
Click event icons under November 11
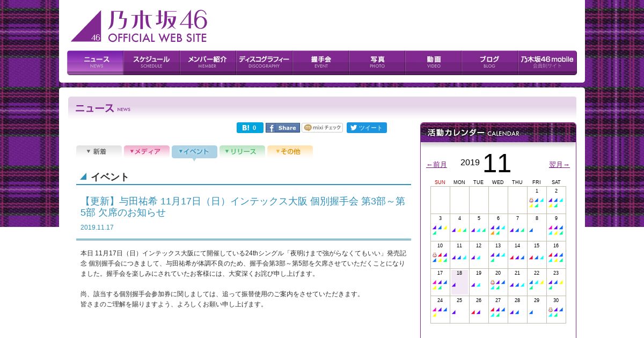459,258
